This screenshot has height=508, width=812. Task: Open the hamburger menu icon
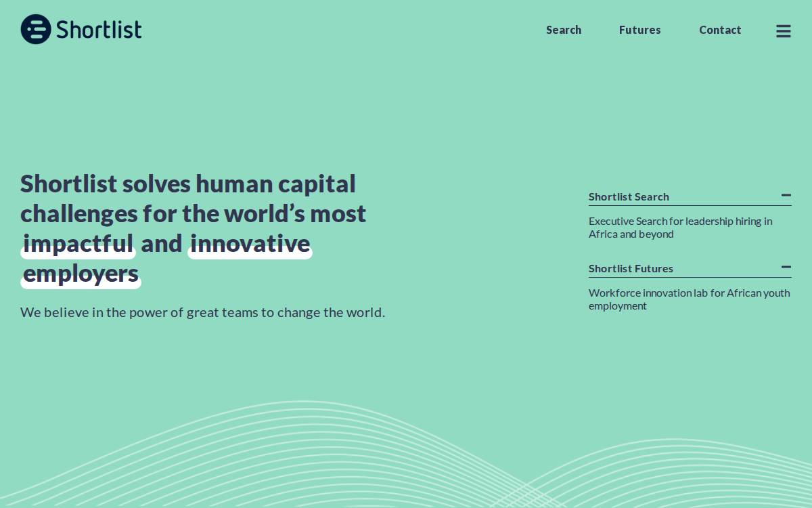(x=784, y=31)
